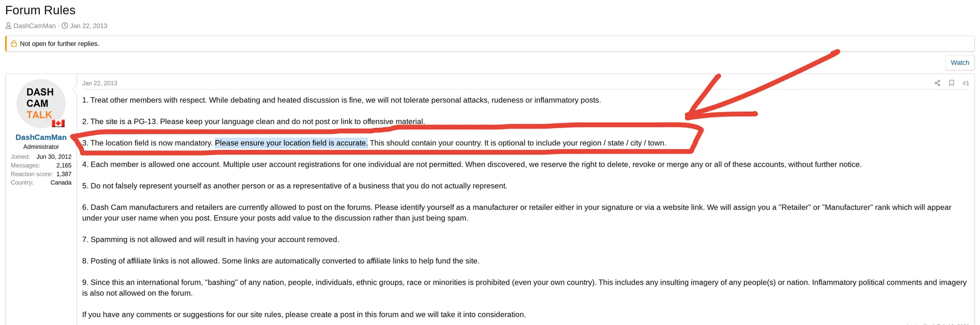This screenshot has width=980, height=325.
Task: Click the share icon on post #1
Action: 937,83
